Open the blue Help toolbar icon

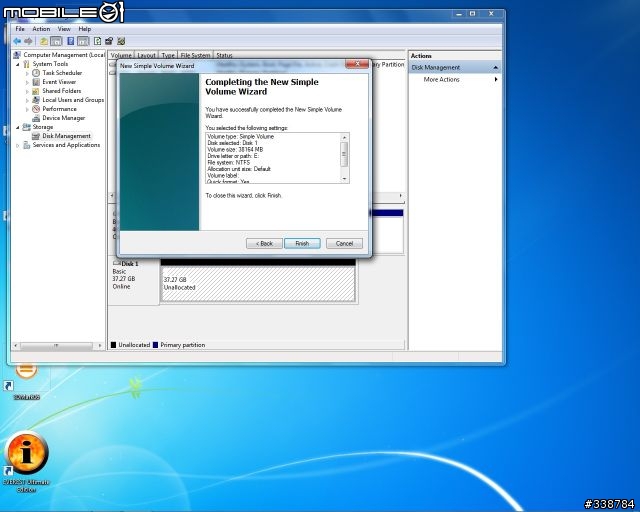(71, 41)
